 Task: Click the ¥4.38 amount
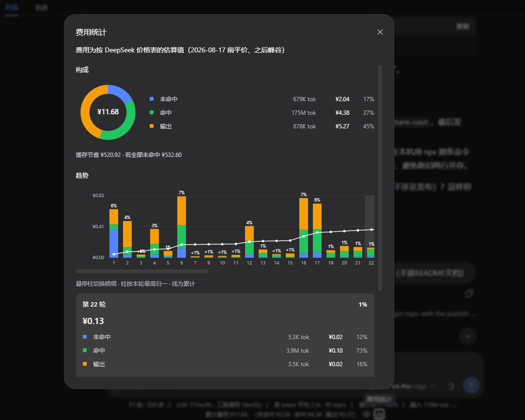pyautogui.click(x=342, y=113)
